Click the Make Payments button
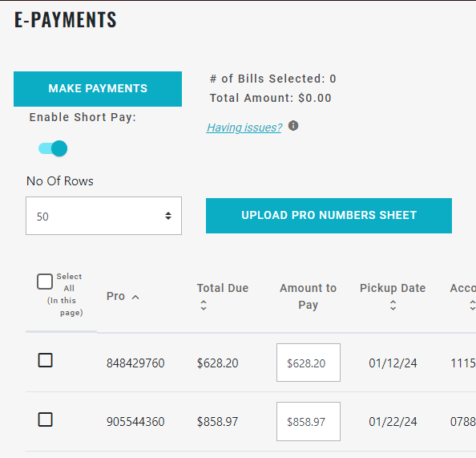 coord(98,89)
